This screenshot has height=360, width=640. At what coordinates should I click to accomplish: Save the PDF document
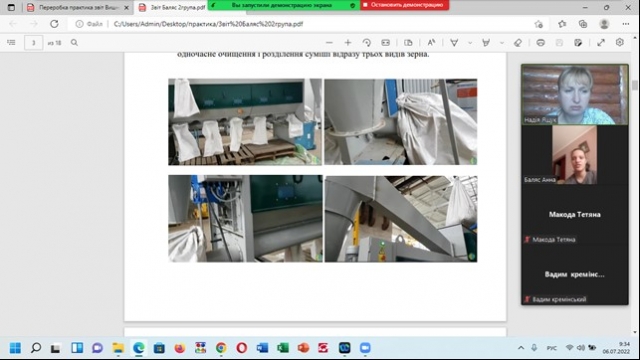click(x=559, y=42)
